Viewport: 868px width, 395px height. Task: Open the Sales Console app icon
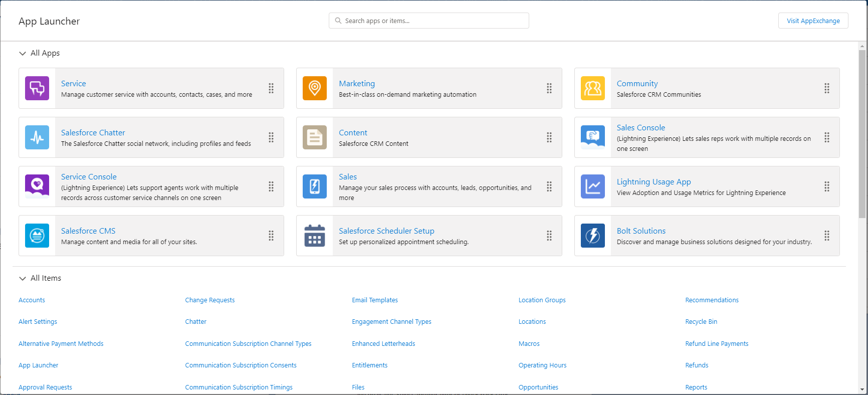[x=593, y=137]
